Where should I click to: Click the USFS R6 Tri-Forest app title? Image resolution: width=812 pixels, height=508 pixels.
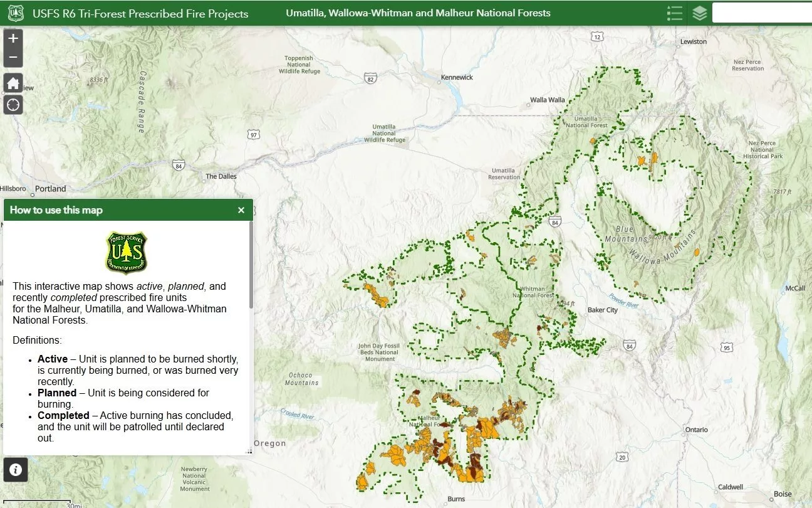(140, 13)
